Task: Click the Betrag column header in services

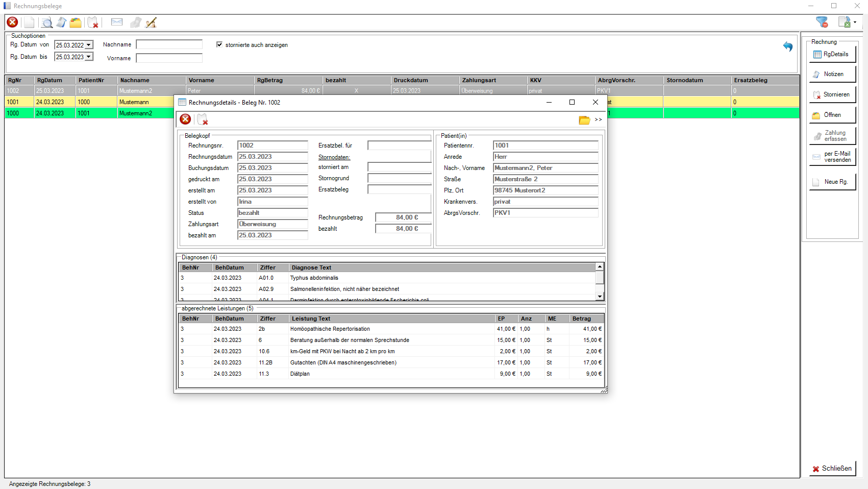Action: 586,319
